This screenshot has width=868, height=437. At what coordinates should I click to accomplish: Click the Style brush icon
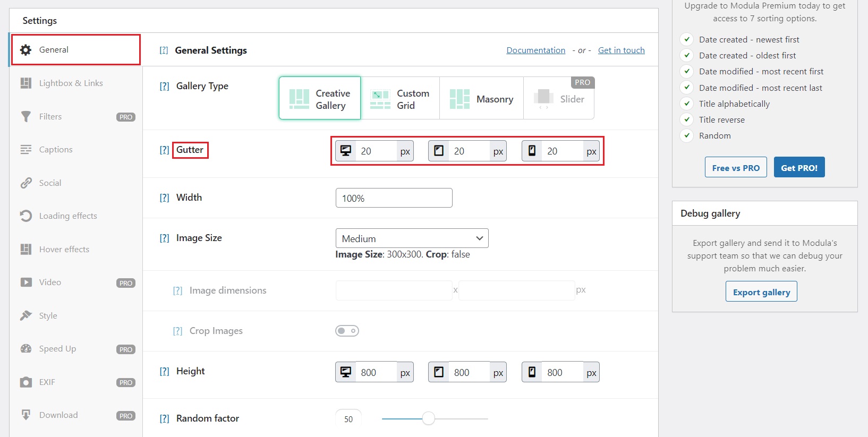25,316
